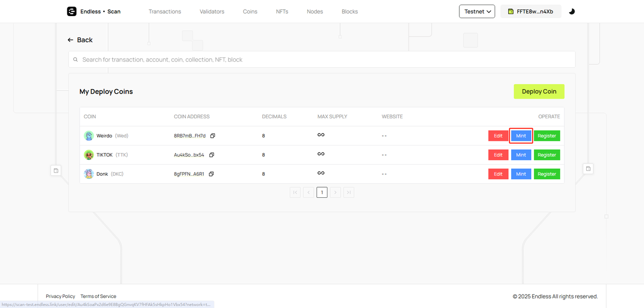Register the Donk coin
The height and width of the screenshot is (308, 644).
point(547,174)
